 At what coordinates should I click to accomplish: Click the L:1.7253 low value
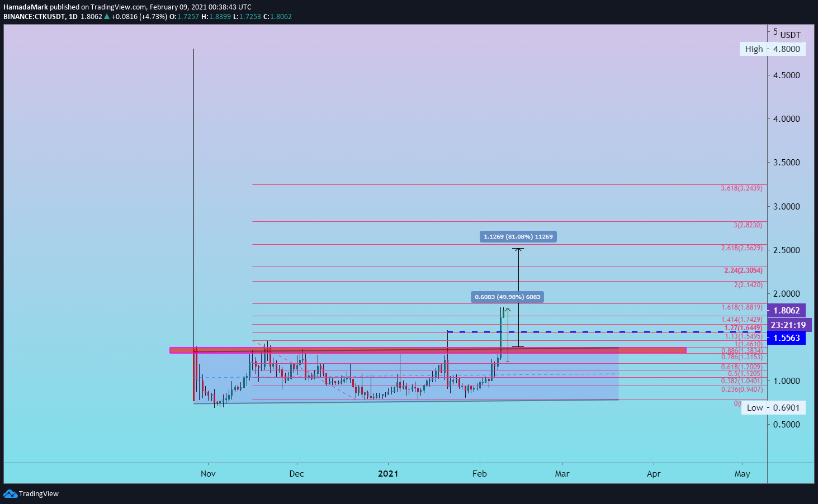(x=247, y=17)
